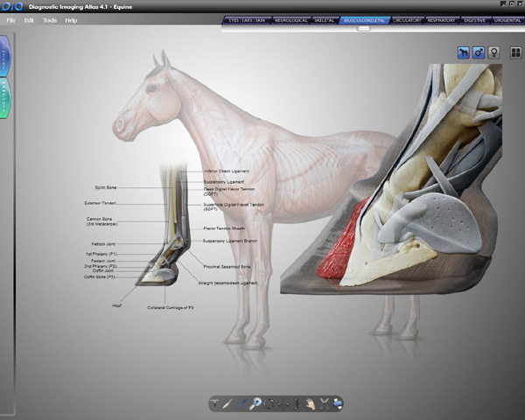Select the Text annotation tool
The width and height of the screenshot is (525, 420).
pyautogui.click(x=215, y=403)
